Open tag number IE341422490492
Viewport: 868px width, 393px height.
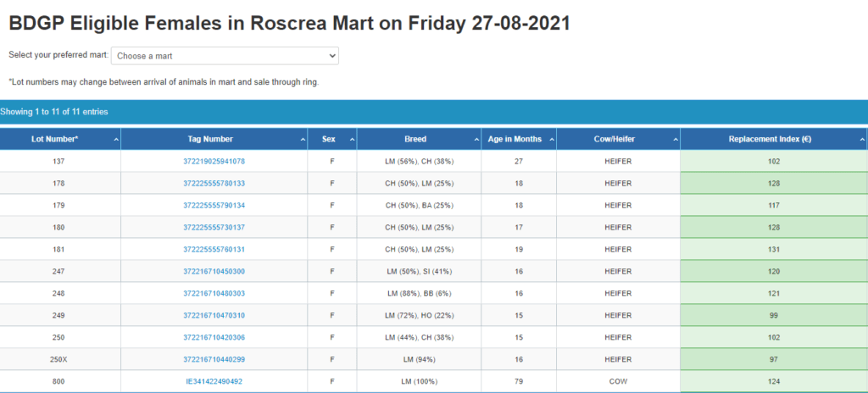point(214,381)
